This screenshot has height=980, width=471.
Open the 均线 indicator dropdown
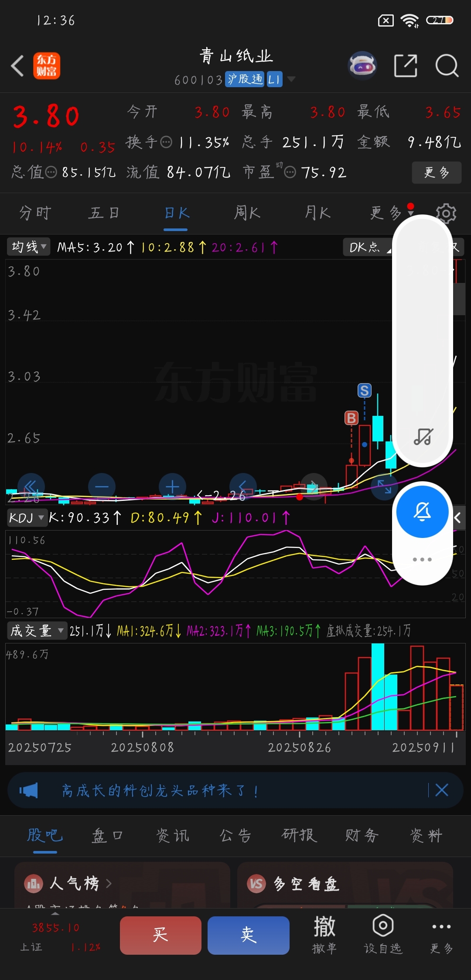[29, 247]
